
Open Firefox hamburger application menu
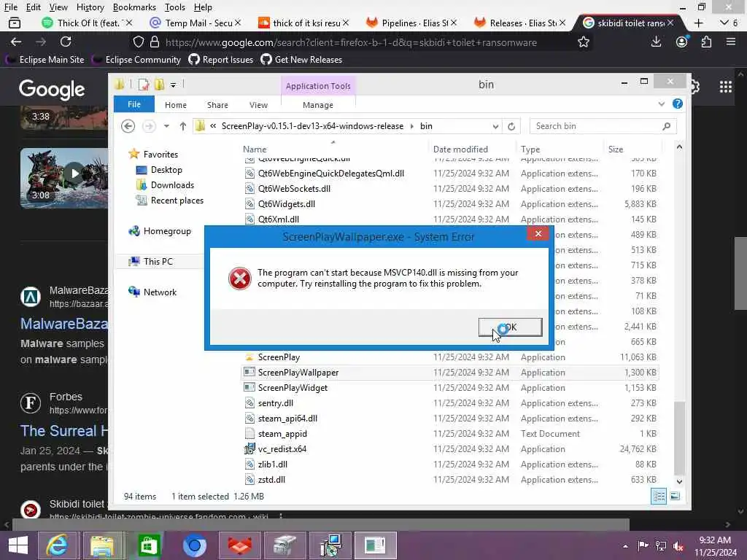click(x=731, y=42)
